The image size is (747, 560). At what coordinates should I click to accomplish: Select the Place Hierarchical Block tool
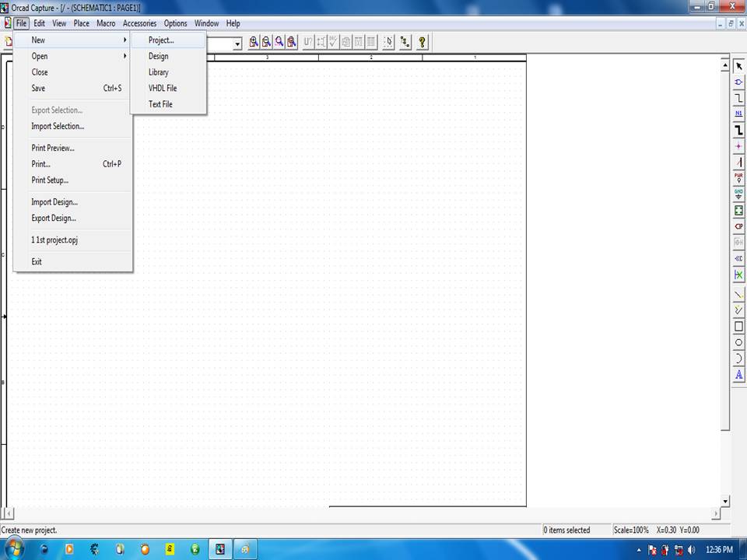(738, 211)
